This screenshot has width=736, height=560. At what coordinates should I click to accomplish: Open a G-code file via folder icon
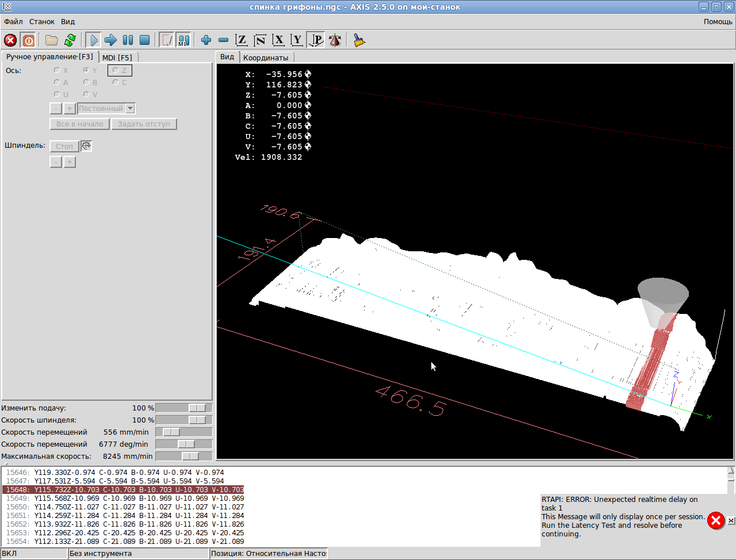pos(52,40)
